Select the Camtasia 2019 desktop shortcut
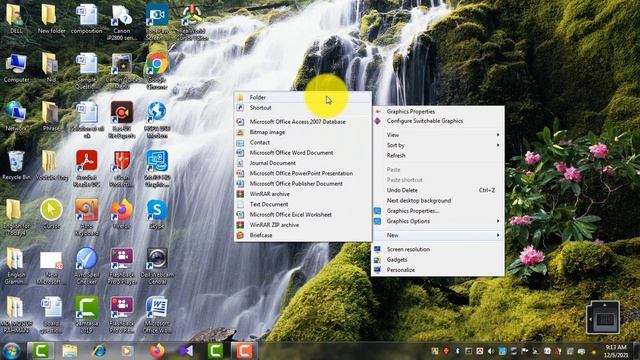 pyautogui.click(x=87, y=314)
